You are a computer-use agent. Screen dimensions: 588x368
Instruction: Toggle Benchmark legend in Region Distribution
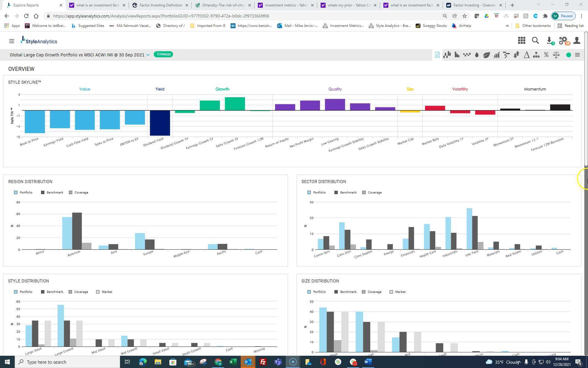52,193
